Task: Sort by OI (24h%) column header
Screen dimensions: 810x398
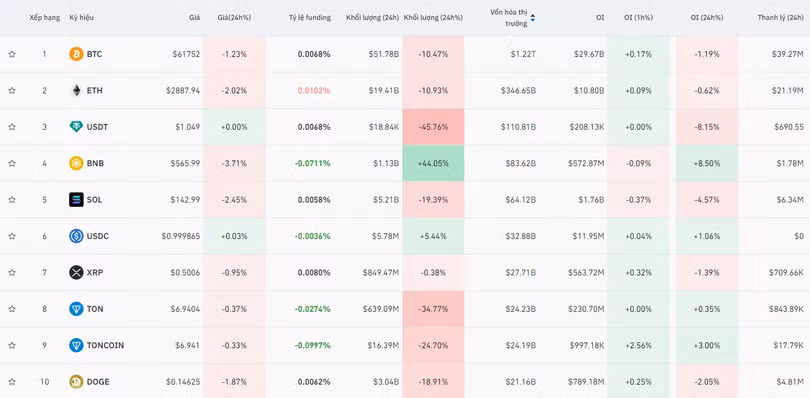Action: pyautogui.click(x=706, y=18)
